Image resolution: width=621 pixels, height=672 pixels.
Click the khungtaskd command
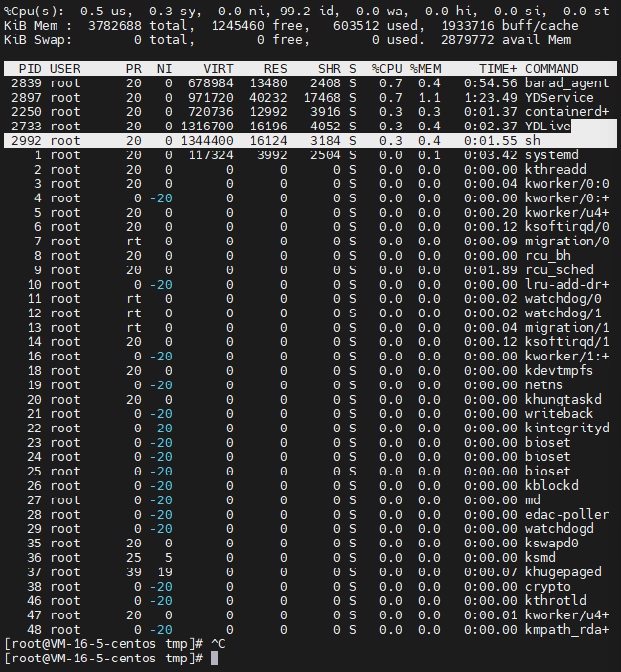(x=563, y=399)
